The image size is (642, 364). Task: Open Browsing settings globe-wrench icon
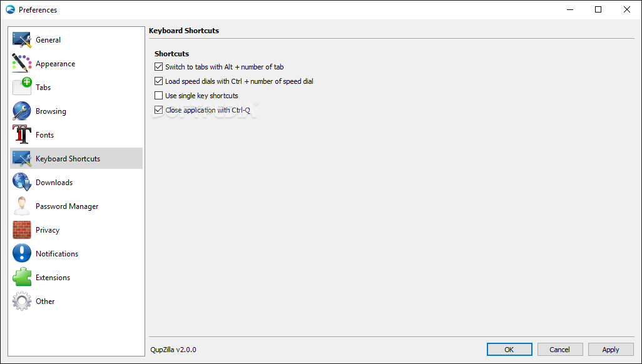click(22, 111)
